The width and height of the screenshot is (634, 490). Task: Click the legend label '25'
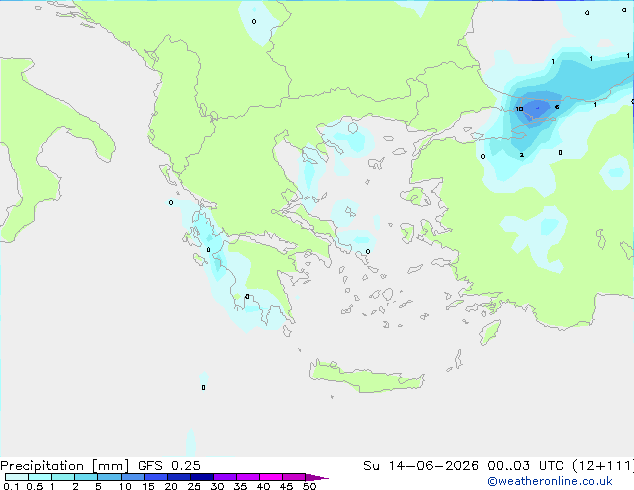(194, 486)
